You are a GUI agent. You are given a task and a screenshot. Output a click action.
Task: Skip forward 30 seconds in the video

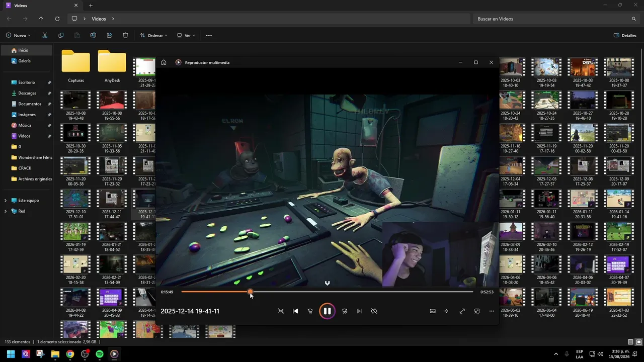coord(344,311)
